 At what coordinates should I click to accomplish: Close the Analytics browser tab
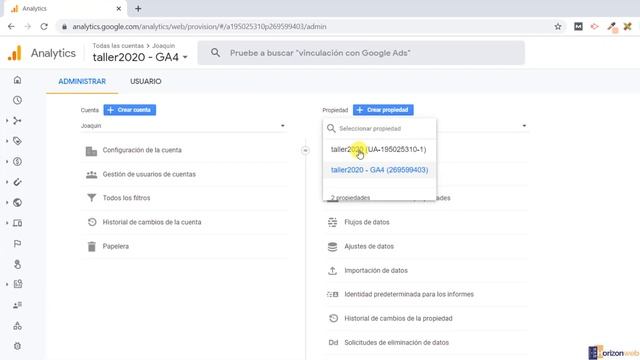tap(119, 9)
